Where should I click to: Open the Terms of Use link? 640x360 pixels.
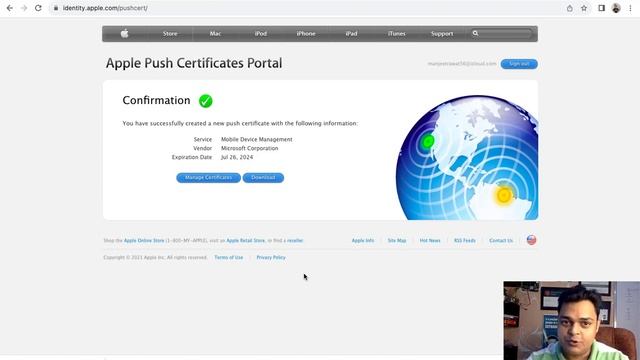click(x=229, y=258)
